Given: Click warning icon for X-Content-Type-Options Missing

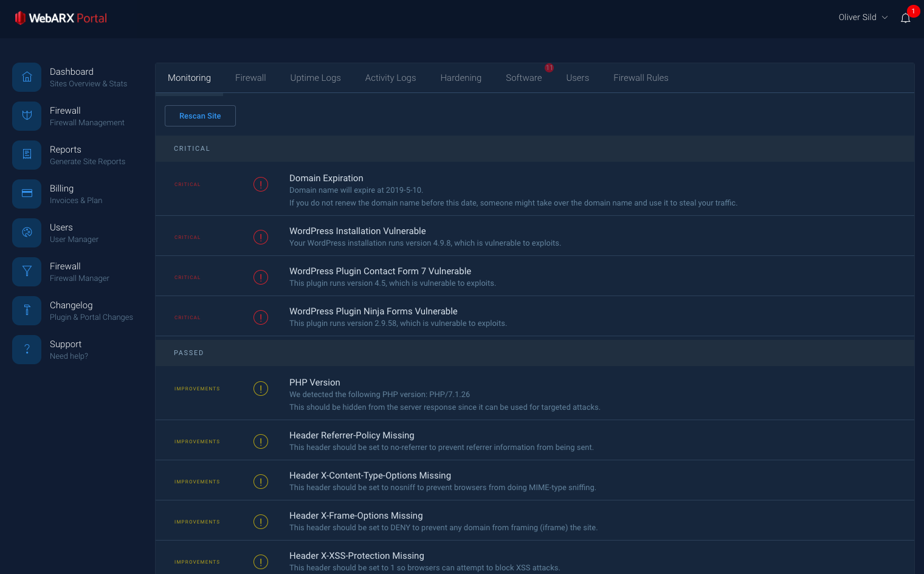Looking at the screenshot, I should tap(261, 482).
